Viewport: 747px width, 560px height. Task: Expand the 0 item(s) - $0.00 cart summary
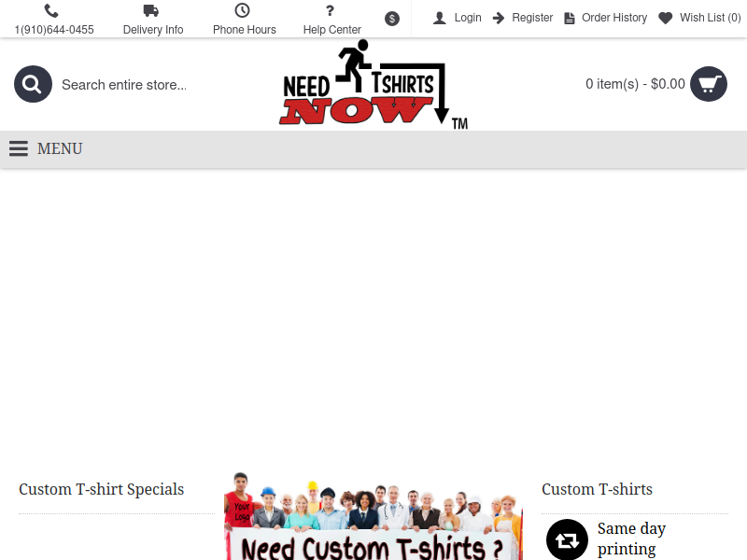(635, 84)
